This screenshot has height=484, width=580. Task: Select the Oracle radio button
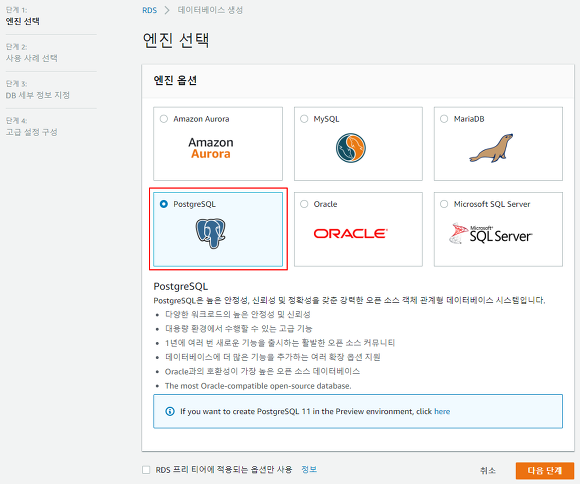[304, 204]
